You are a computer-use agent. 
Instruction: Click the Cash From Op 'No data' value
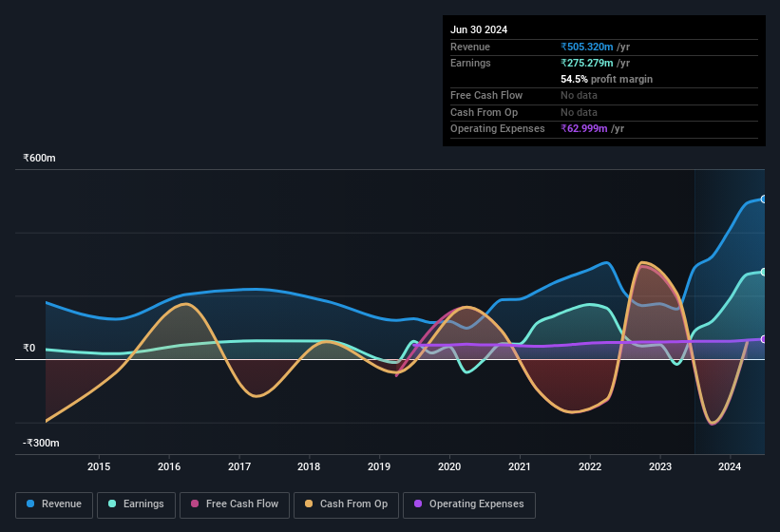pos(579,112)
